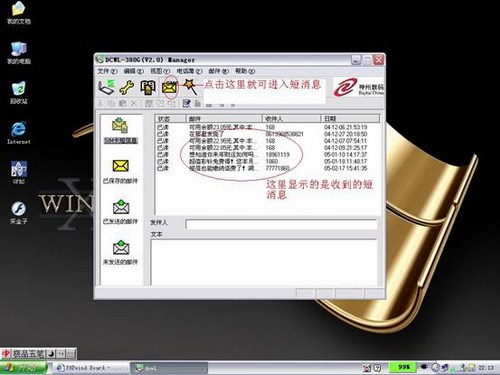
Task: Open the 文件 menu
Action: coord(107,71)
